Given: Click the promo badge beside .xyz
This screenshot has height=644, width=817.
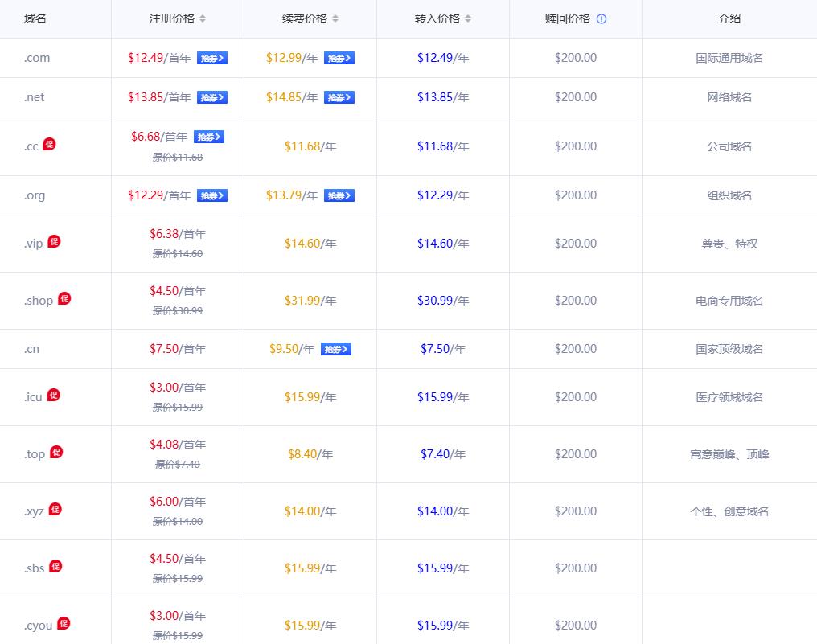Looking at the screenshot, I should pos(55,510).
